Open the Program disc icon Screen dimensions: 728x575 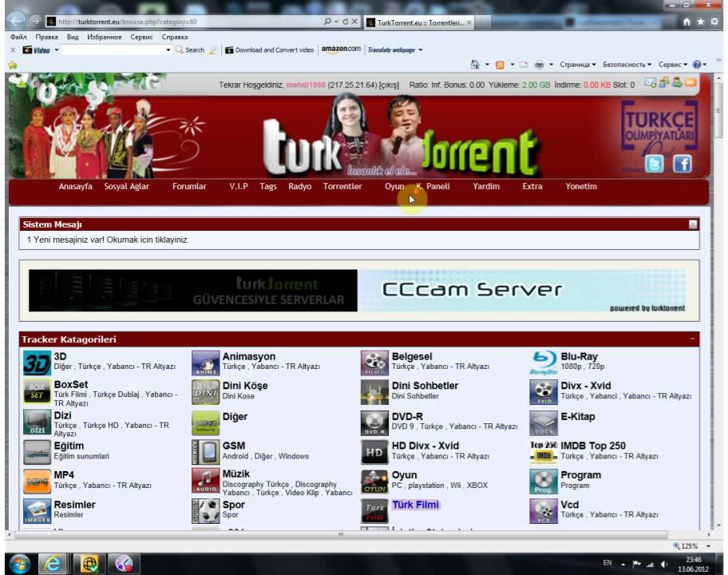[x=544, y=482]
